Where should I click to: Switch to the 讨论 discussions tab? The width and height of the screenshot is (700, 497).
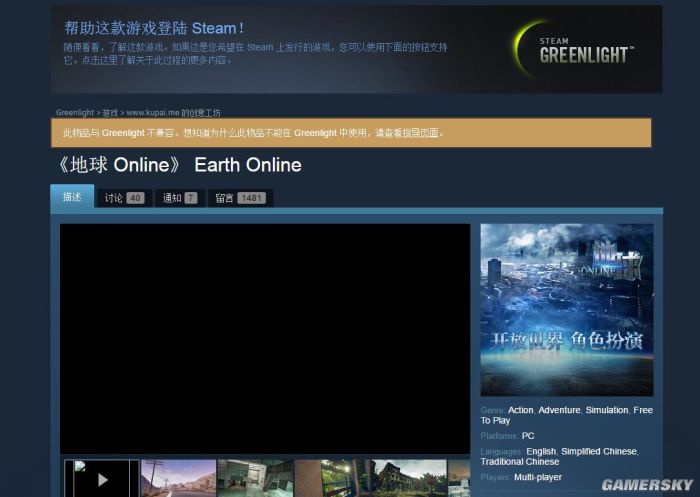(125, 198)
